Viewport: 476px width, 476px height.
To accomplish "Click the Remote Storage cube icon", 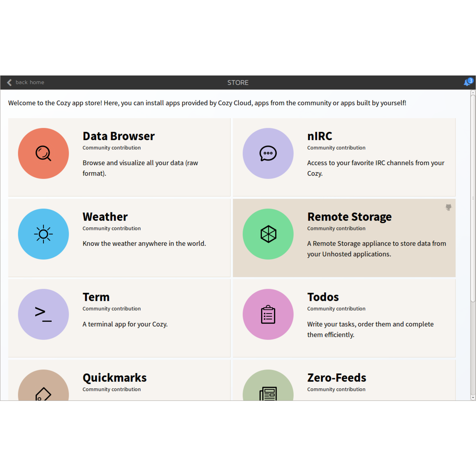I will [268, 234].
